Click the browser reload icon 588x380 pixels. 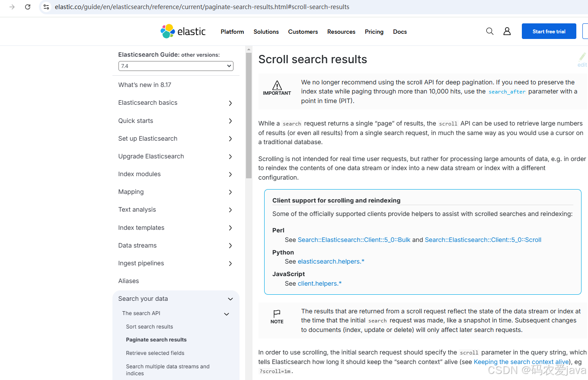click(x=28, y=7)
